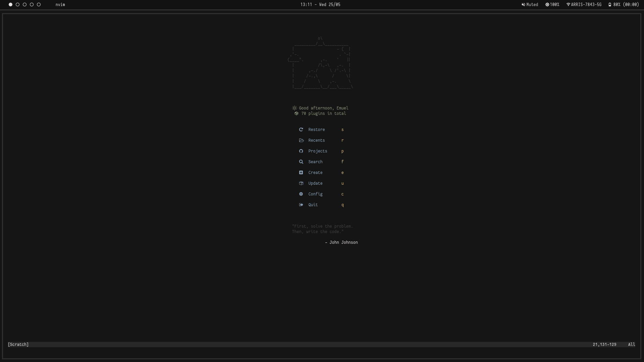Click the "- John Johnson" quote author
This screenshot has height=362, width=644.
(x=341, y=242)
